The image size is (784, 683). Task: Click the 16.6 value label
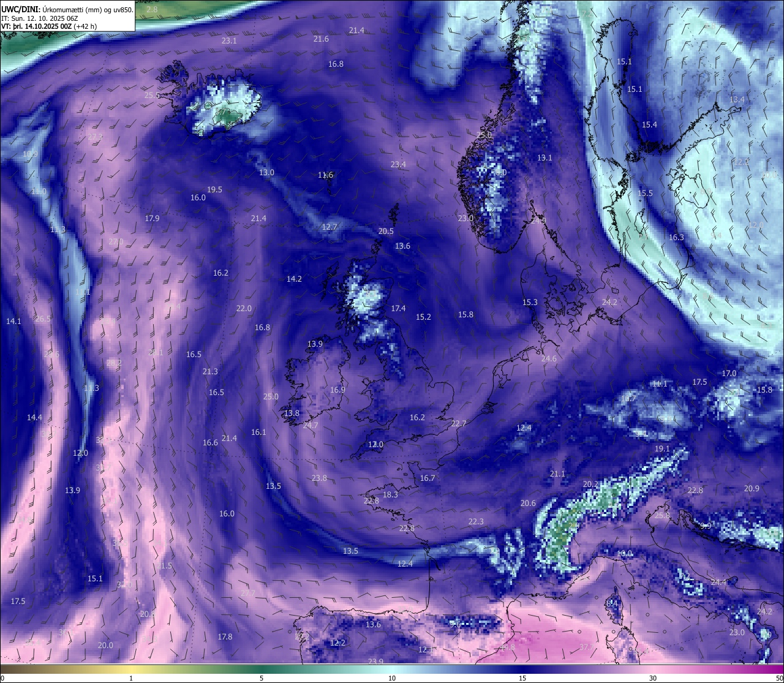[210, 442]
